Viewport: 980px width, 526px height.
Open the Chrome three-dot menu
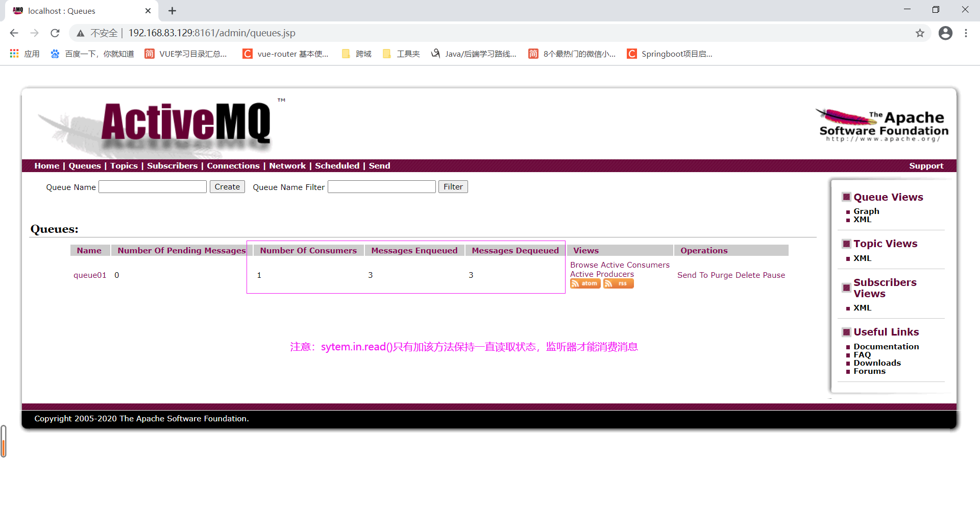tap(966, 33)
